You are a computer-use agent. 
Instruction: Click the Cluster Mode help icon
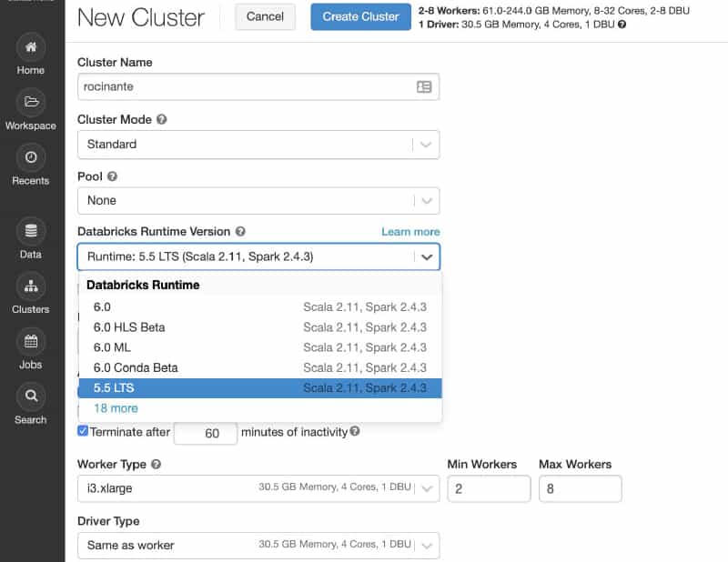(161, 119)
